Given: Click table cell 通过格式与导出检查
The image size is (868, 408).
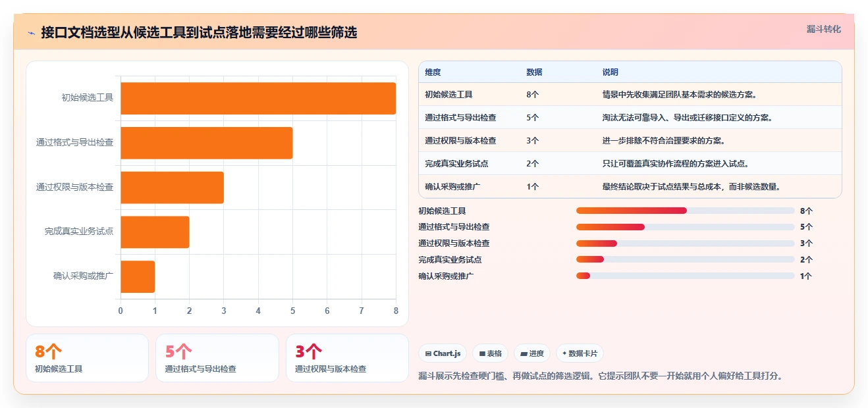Looking at the screenshot, I should pos(460,118).
